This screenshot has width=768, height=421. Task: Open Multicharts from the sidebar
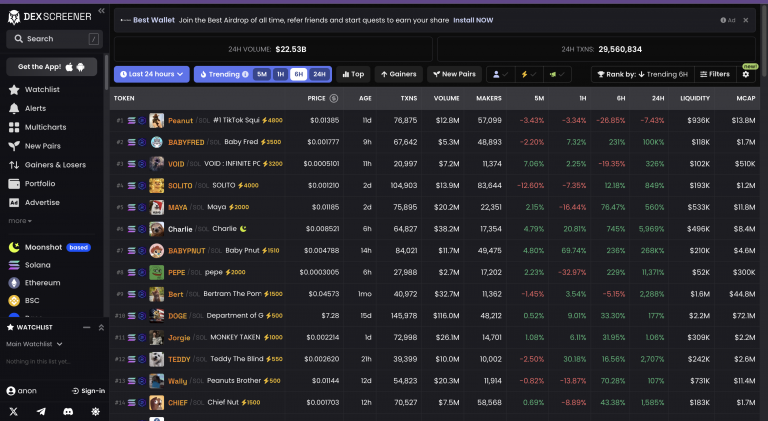pos(45,127)
